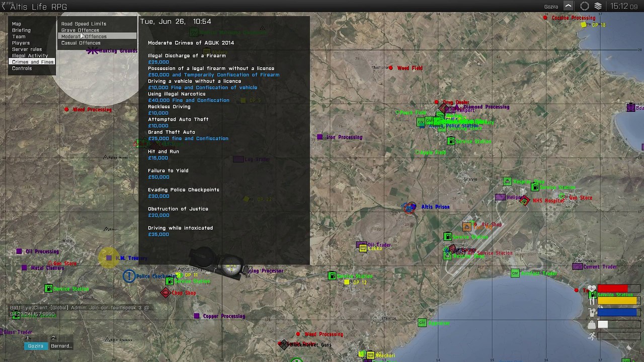This screenshot has height=362, width=644.
Task: Click the Tue, Jun 26, 10:54 date header
Action: [175, 22]
